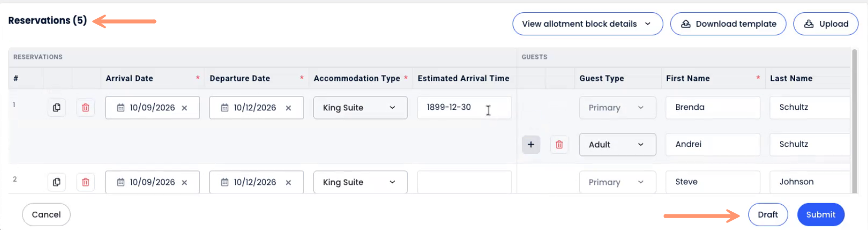Expand View allotment block details
Image resolution: width=868 pixels, height=230 pixels.
pos(587,24)
